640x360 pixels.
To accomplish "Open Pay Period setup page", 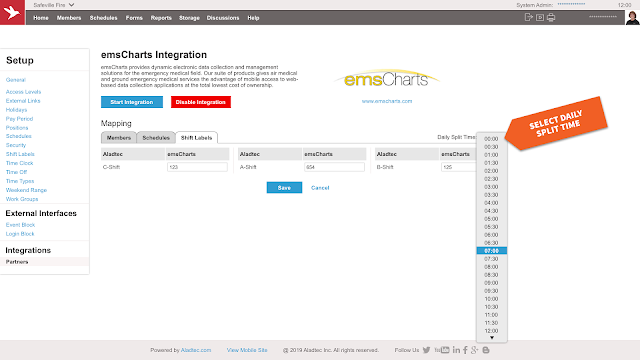I will [x=19, y=119].
